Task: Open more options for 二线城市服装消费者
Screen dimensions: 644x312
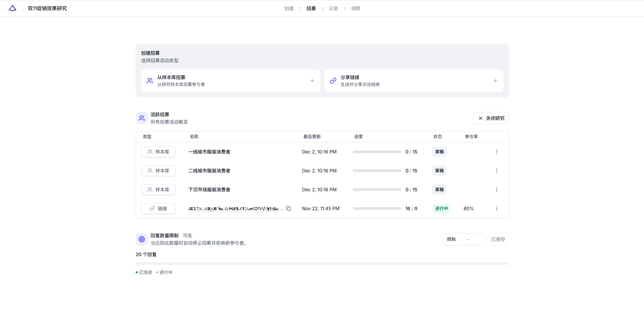Action: click(497, 171)
